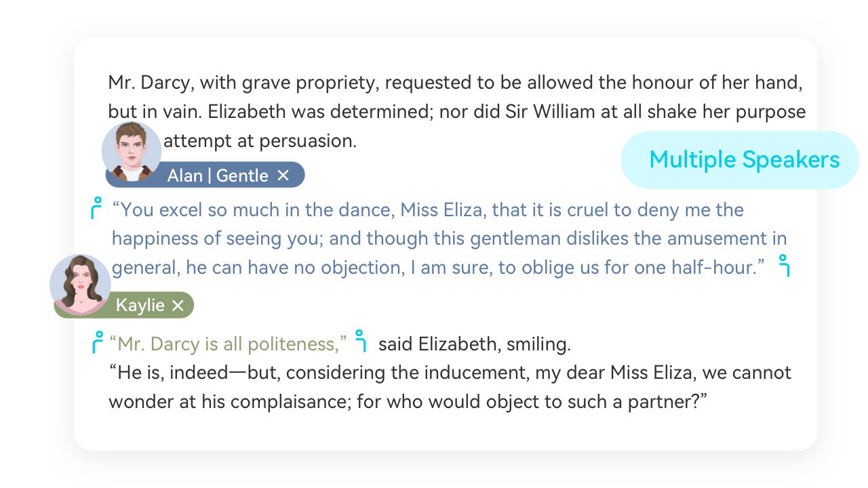Image resolution: width=868 pixels, height=488 pixels.
Task: Click the line ending "such a partner?"
Action: [408, 401]
